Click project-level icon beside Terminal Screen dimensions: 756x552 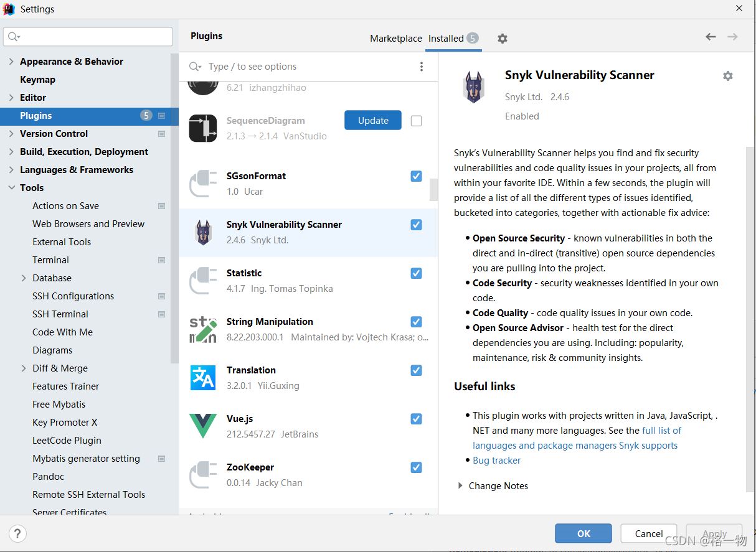[x=162, y=260]
